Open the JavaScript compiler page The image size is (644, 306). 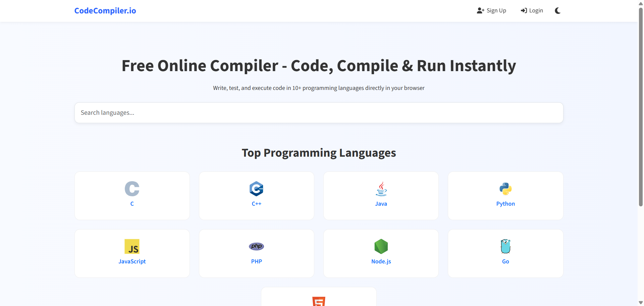click(x=132, y=253)
